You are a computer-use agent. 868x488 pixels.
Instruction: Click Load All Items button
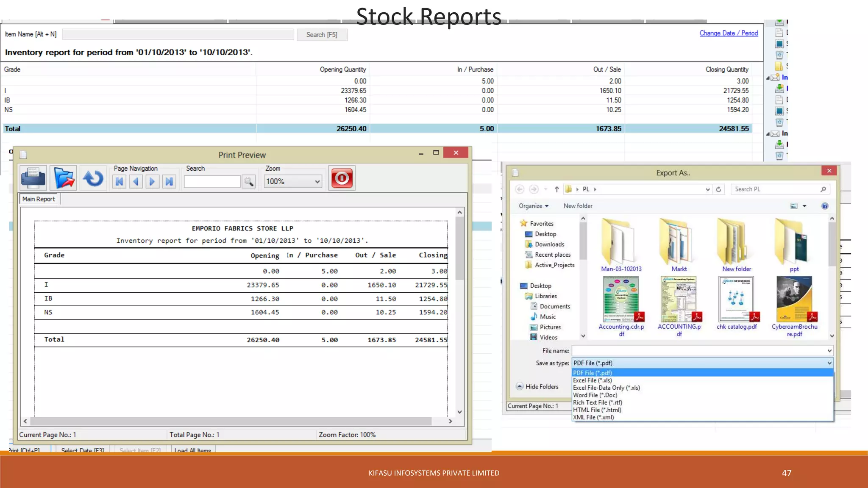(192, 450)
